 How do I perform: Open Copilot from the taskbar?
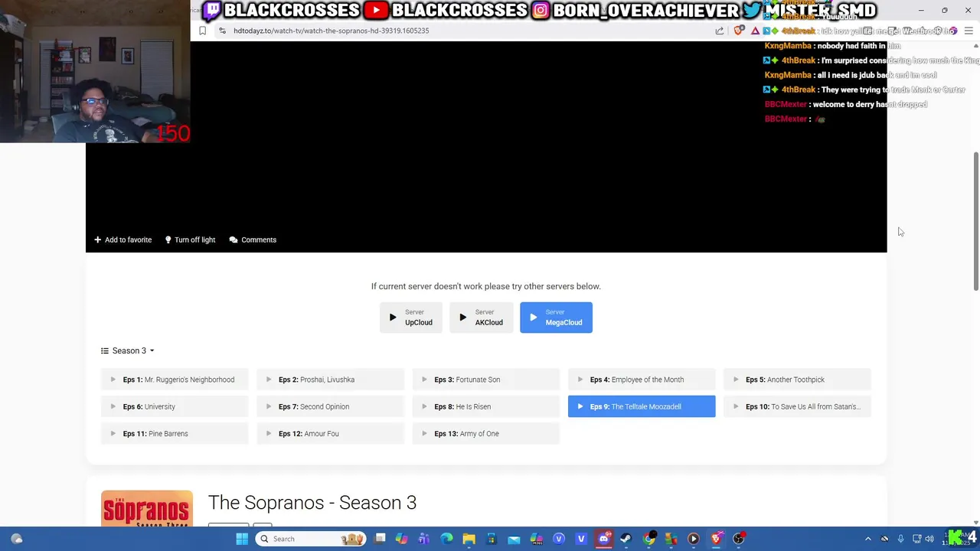[402, 539]
